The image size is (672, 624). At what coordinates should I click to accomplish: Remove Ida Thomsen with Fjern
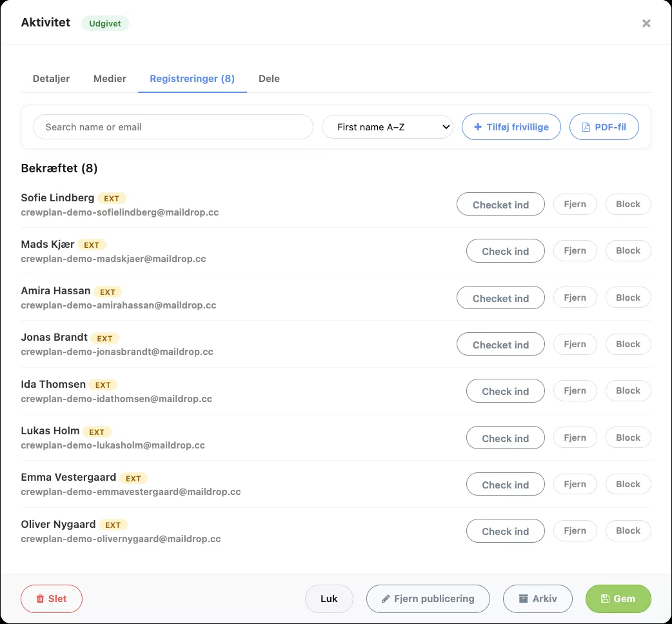tap(575, 390)
